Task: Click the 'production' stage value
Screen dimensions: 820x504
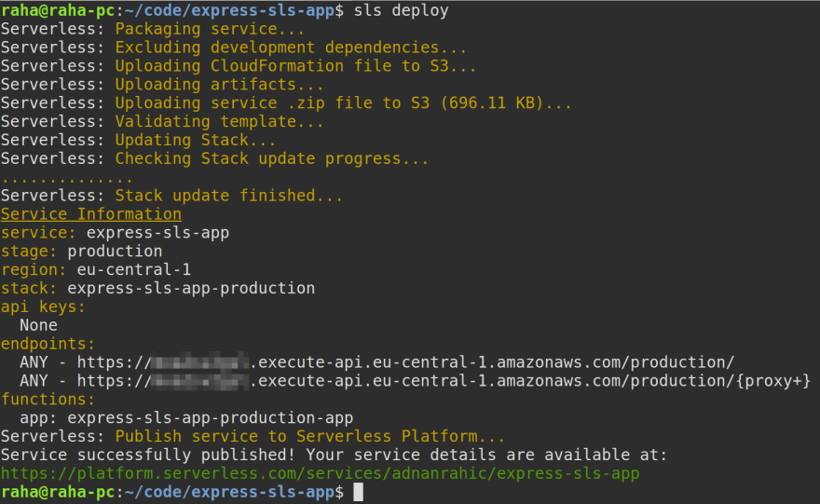Action: [115, 252]
